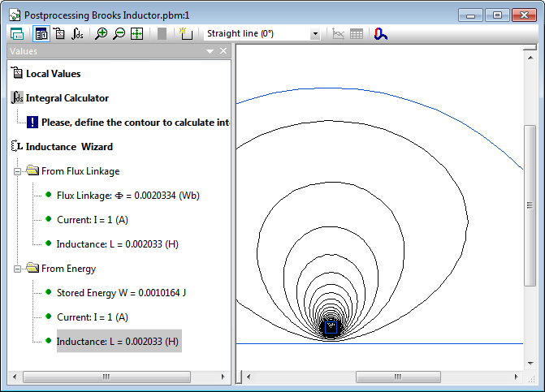
Task: Collapse the From Flux Linkage node
Action: 17,171
